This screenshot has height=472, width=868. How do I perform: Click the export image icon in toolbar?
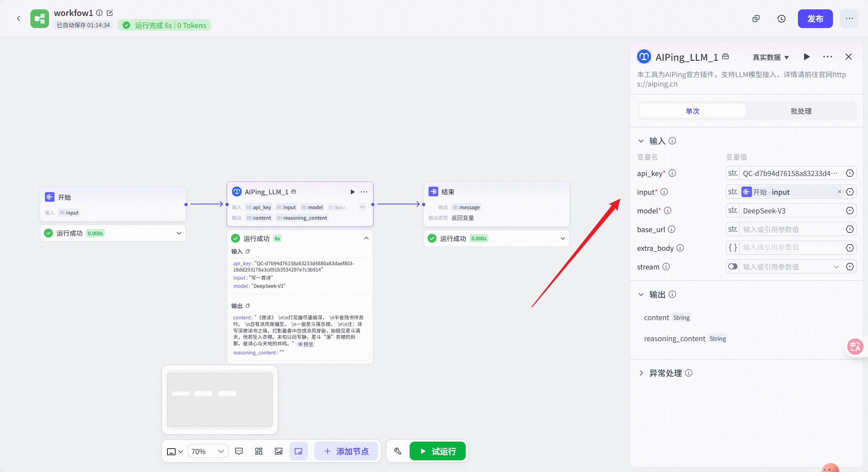coord(278,451)
